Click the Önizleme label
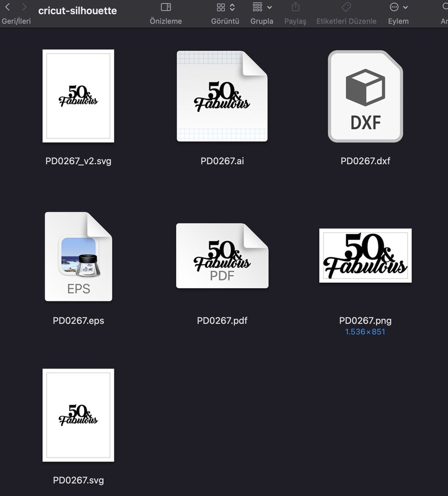This screenshot has height=496, width=448. point(166,21)
